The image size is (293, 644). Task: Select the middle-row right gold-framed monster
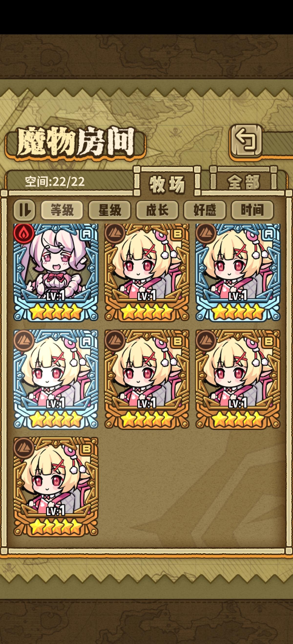[x=238, y=380]
